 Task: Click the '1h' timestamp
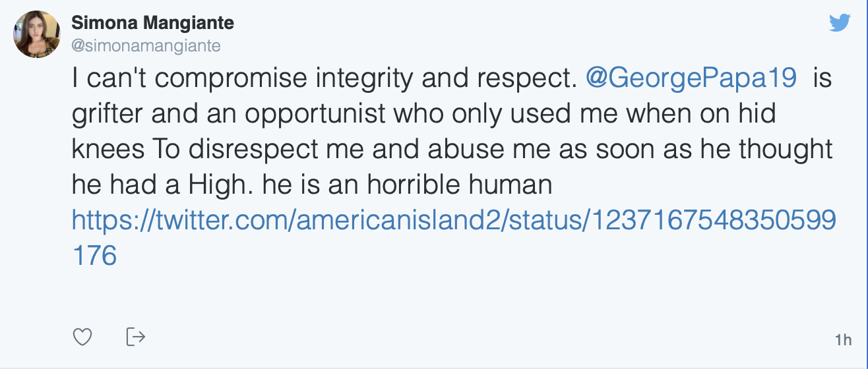click(842, 340)
